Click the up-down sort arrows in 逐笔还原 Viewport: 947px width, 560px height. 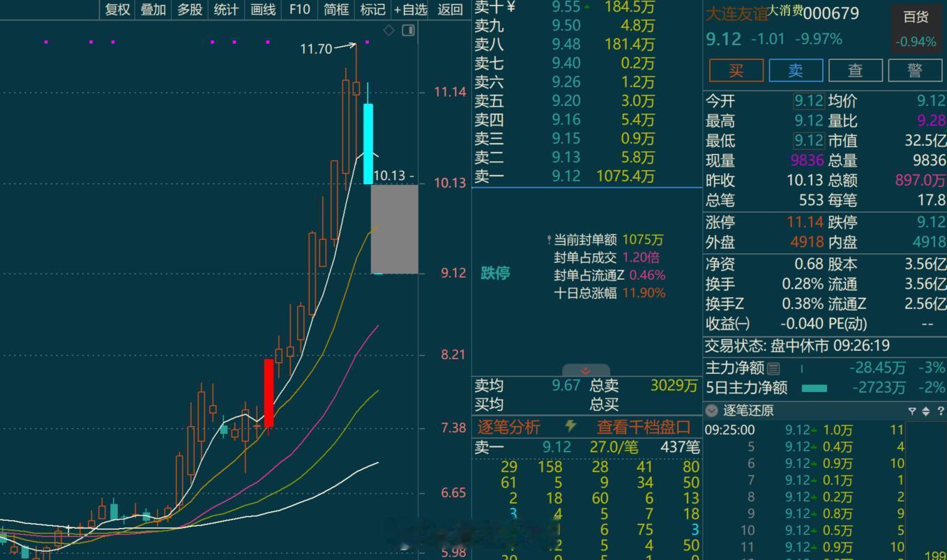point(926,411)
